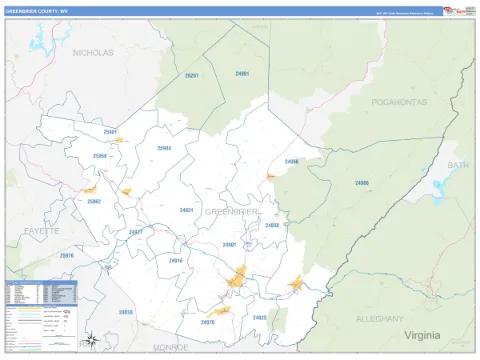Click the Virginia state label

422,335
